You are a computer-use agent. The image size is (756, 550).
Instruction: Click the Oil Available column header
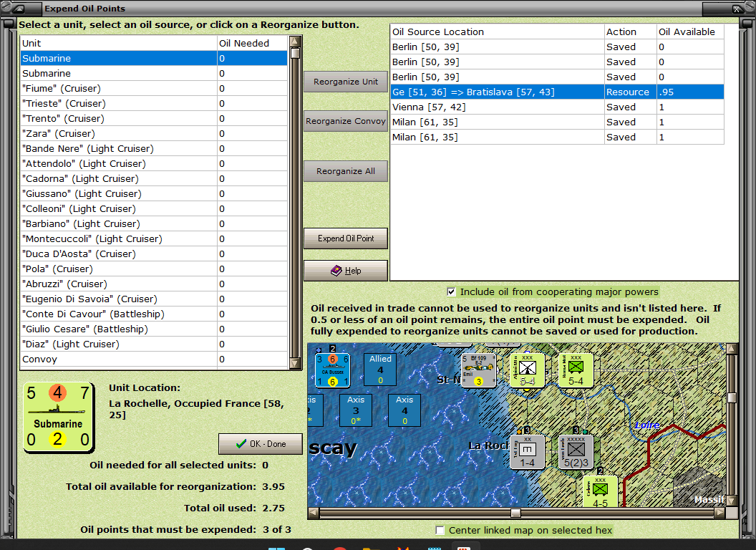690,32
